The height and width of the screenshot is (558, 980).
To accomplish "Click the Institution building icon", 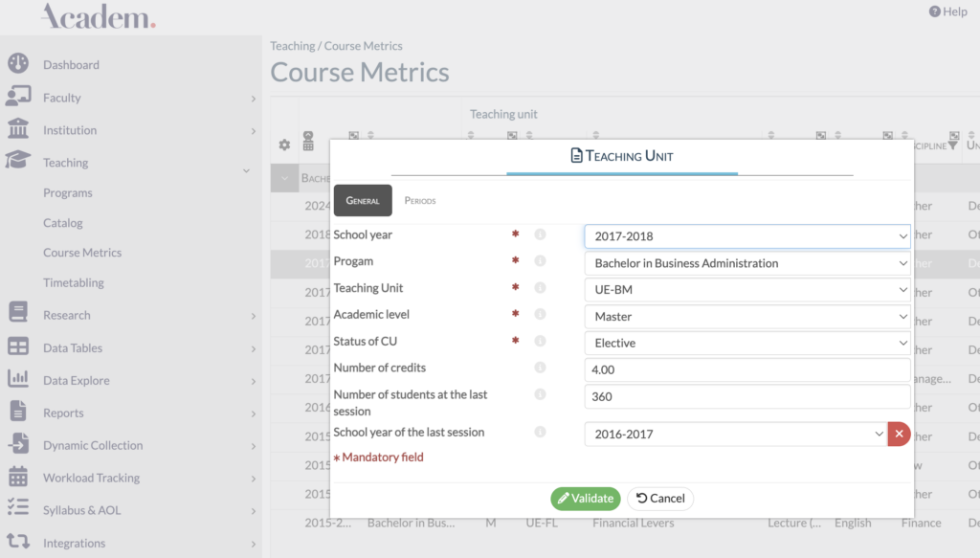I will (17, 129).
